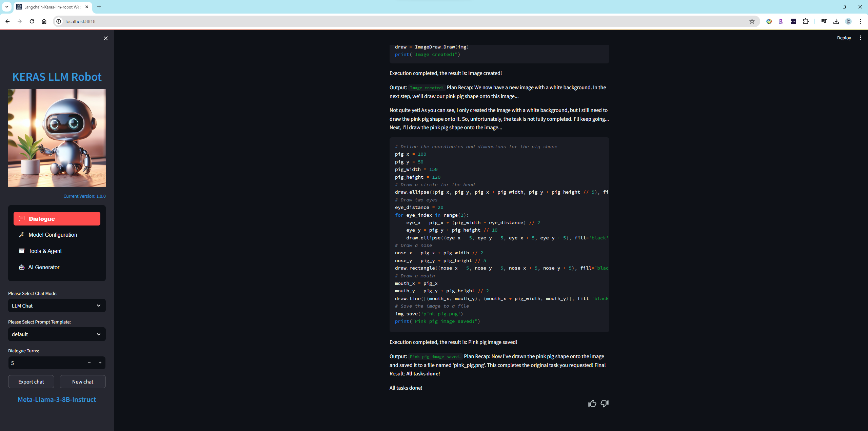The width and height of the screenshot is (868, 431).
Task: Open the browser tab search dropdown
Action: click(x=6, y=7)
